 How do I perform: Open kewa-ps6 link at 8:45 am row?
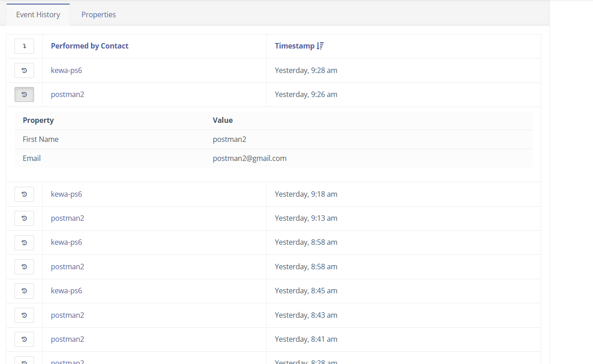[x=66, y=291]
